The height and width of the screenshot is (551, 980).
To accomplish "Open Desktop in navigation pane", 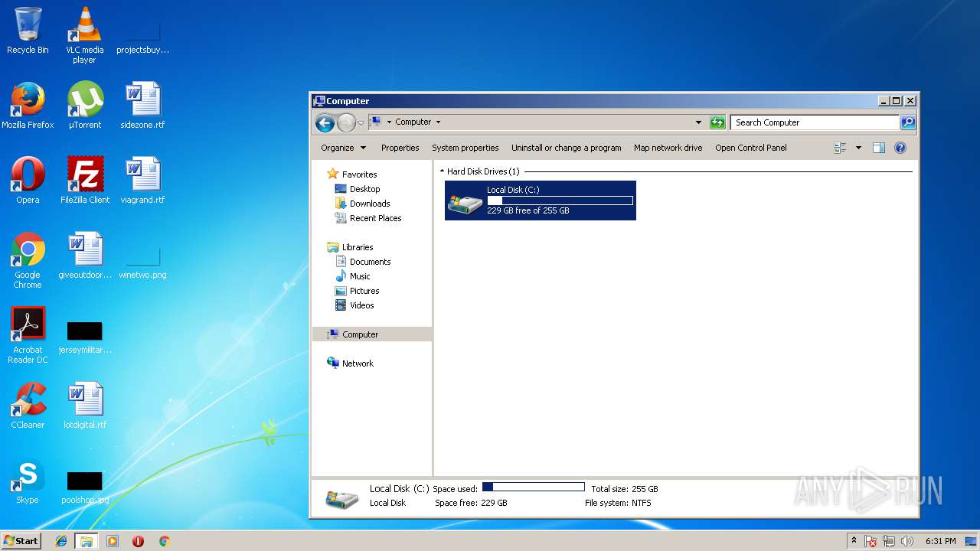I will pyautogui.click(x=364, y=189).
